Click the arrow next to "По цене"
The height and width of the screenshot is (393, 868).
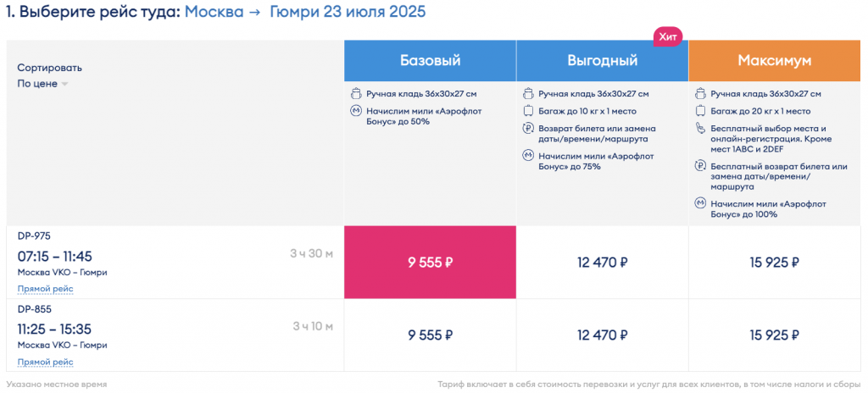[x=64, y=84]
